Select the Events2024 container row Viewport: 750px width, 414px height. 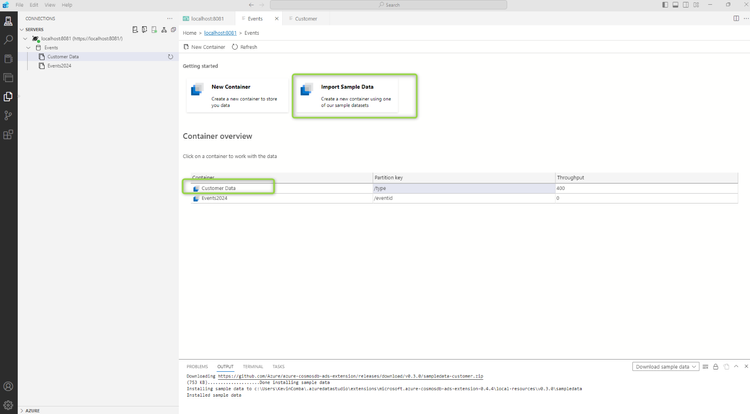464,198
